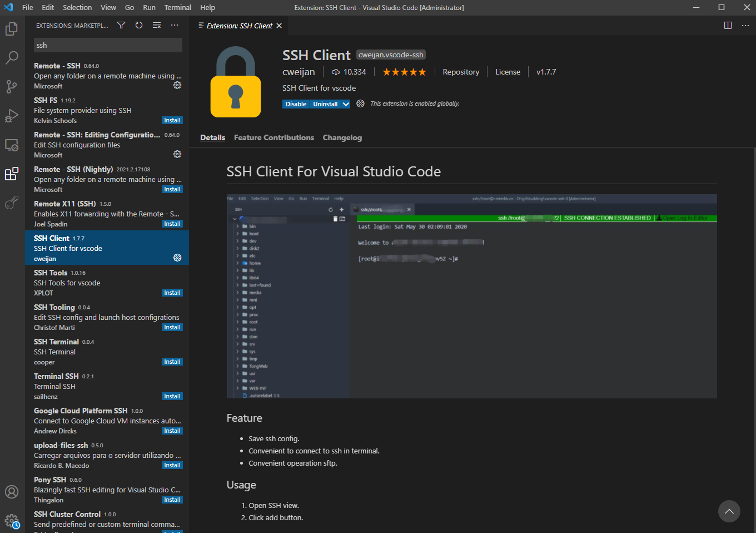The image size is (756, 533).
Task: Open Run and Debug view
Action: (x=12, y=116)
